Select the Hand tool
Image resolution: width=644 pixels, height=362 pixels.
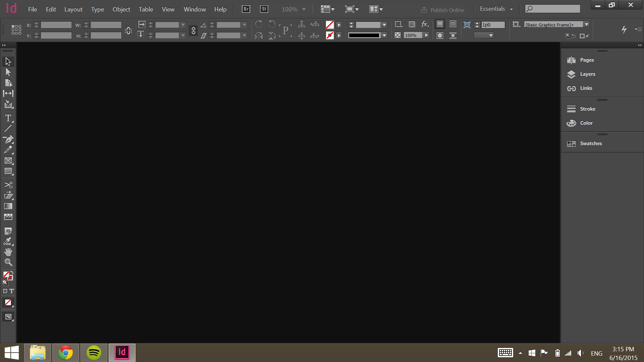click(8, 252)
